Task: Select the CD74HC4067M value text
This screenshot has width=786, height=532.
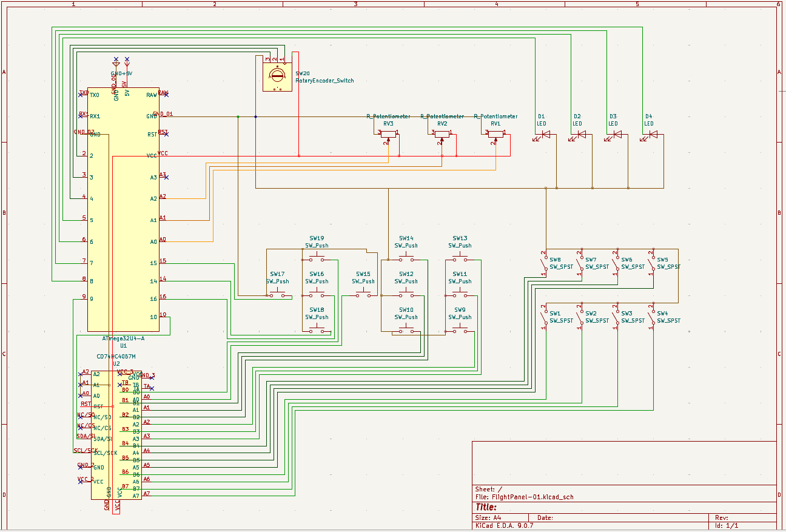Action: tap(116, 357)
